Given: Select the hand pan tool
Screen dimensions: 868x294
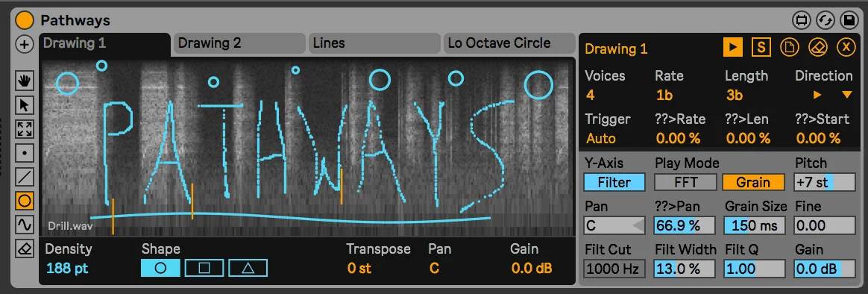Looking at the screenshot, I should tap(25, 81).
